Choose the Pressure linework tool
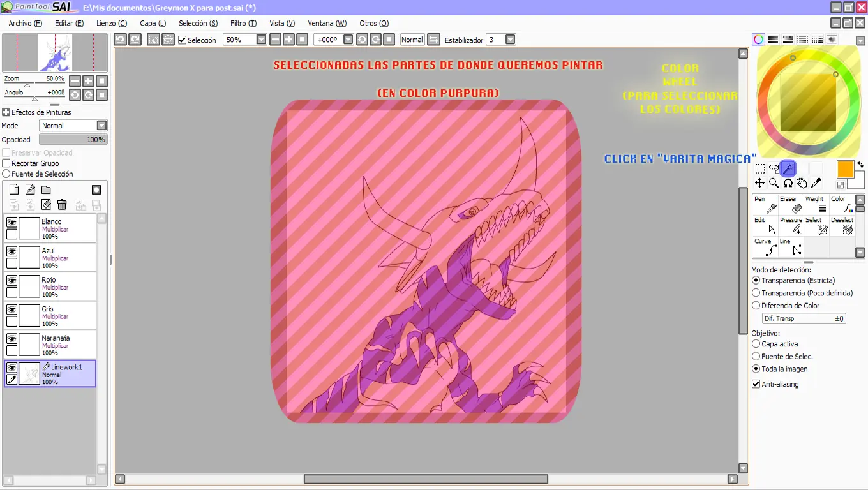The image size is (868, 490). pyautogui.click(x=791, y=225)
